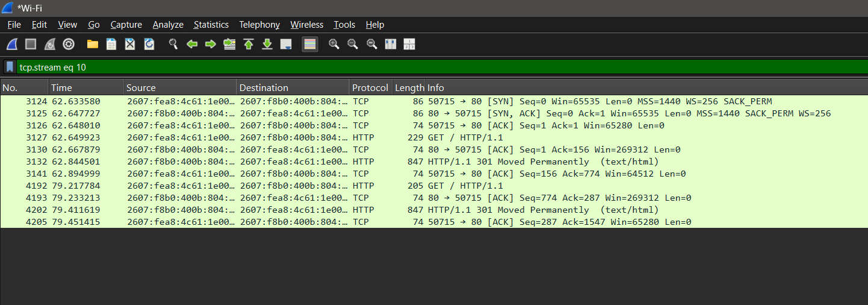Toggle auto-scroll to last packet during capture

[x=286, y=44]
